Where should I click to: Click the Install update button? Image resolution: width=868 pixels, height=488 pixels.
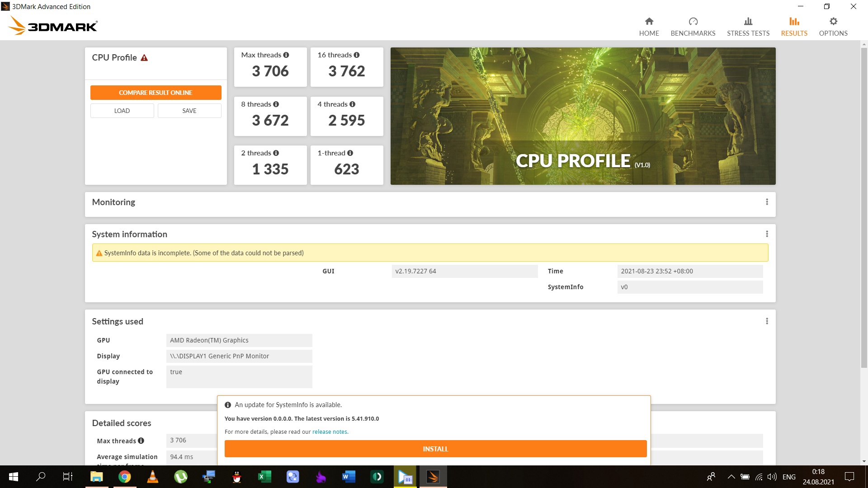(435, 449)
